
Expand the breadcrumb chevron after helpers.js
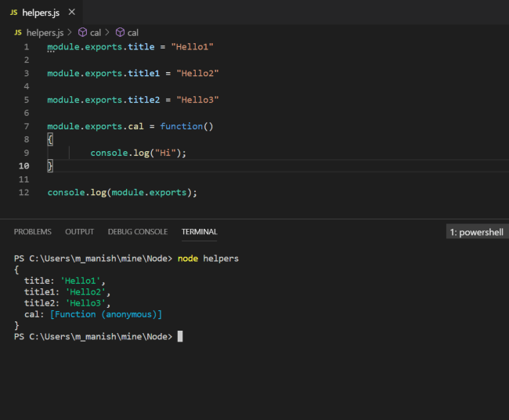point(70,32)
